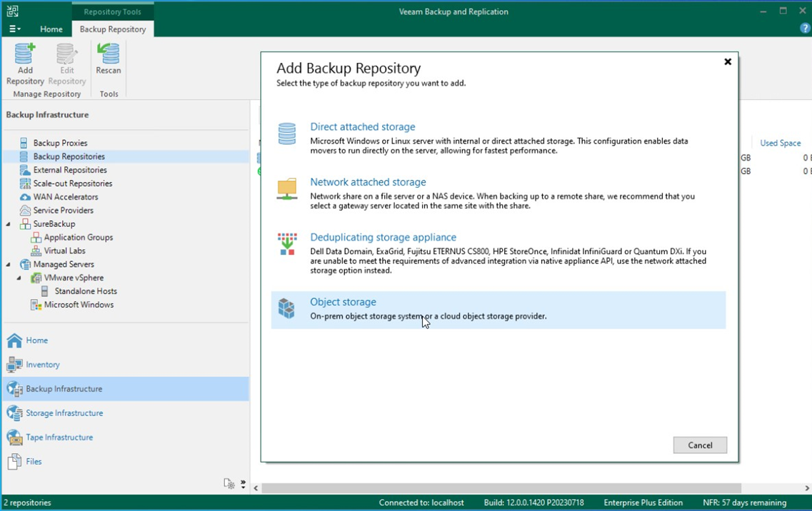Screen dimensions: 812x511
Task: Click the "Enterprise Plus Edition" status text
Action: pyautogui.click(x=643, y=502)
